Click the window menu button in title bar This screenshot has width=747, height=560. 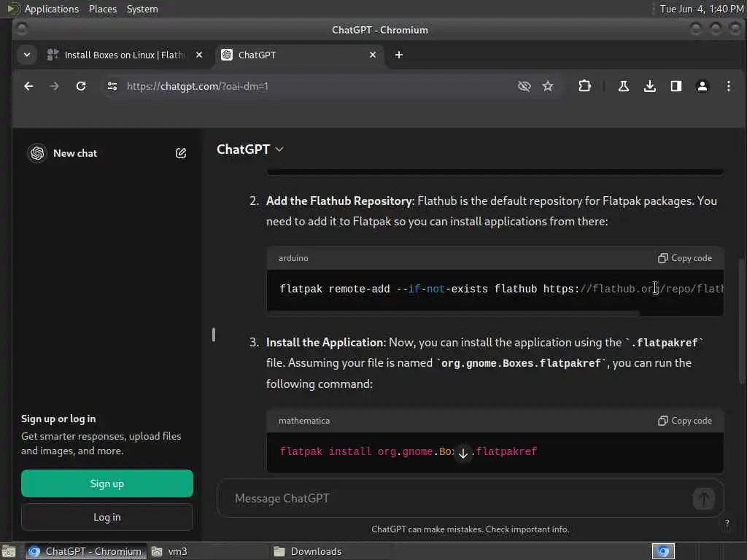[x=21, y=29]
